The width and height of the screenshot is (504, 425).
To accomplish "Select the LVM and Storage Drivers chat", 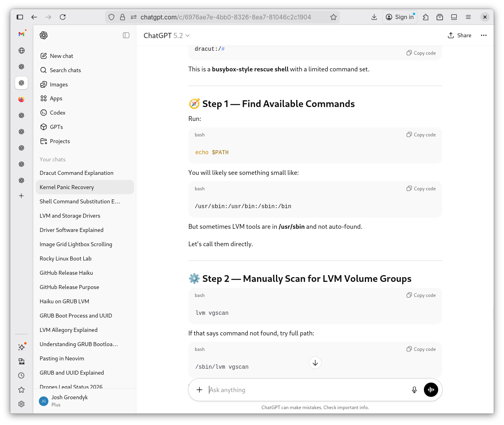I will [70, 216].
